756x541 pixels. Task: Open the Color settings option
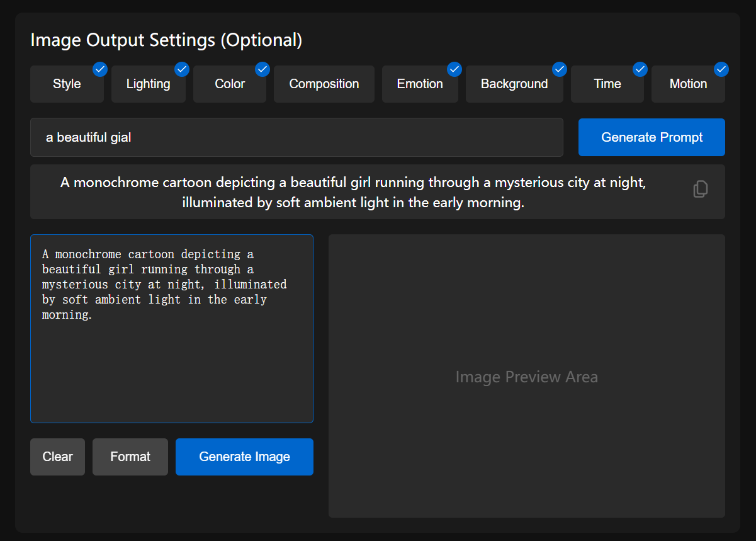[230, 84]
